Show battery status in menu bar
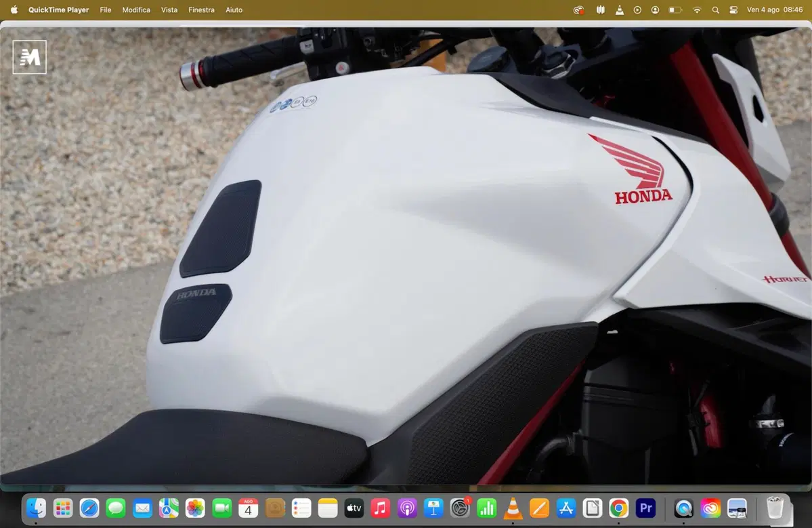 [x=675, y=10]
